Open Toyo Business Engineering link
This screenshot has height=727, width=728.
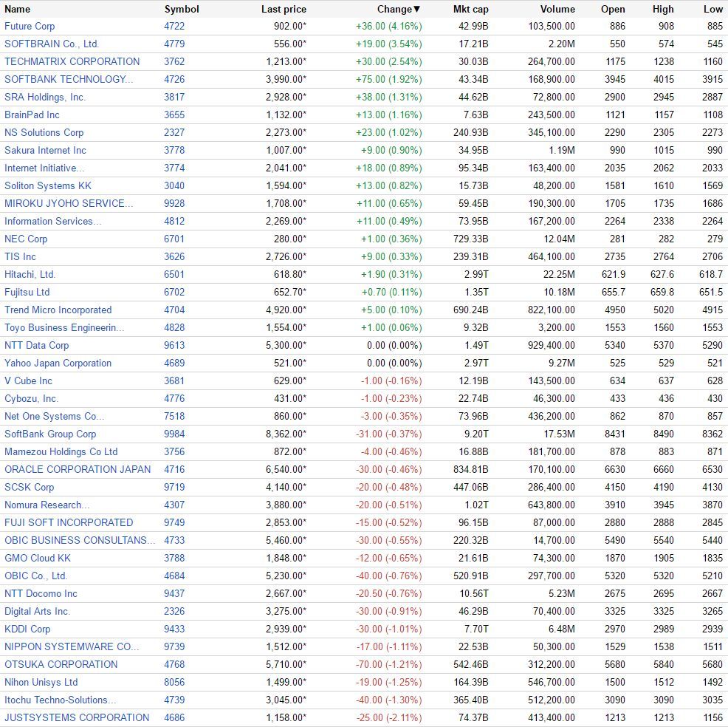[64, 327]
